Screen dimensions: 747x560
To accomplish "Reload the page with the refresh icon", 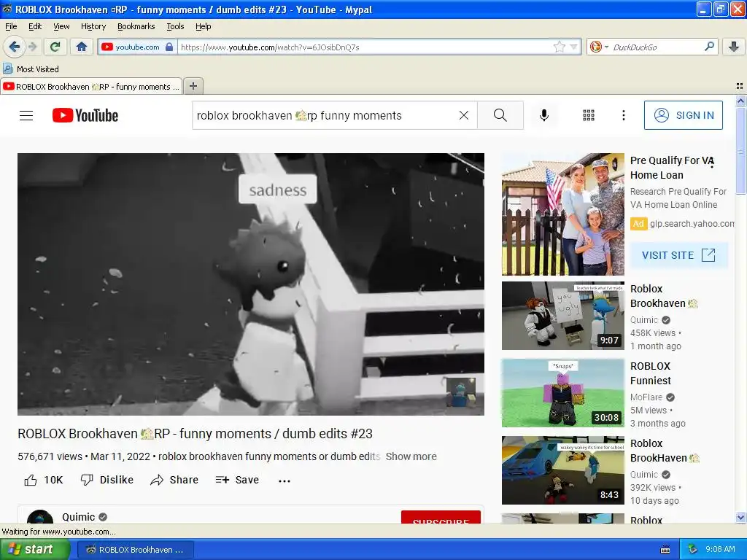I will pos(55,47).
